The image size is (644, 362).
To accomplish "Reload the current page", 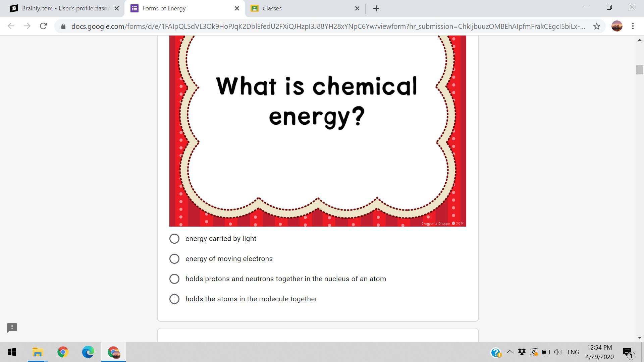I will click(x=43, y=26).
